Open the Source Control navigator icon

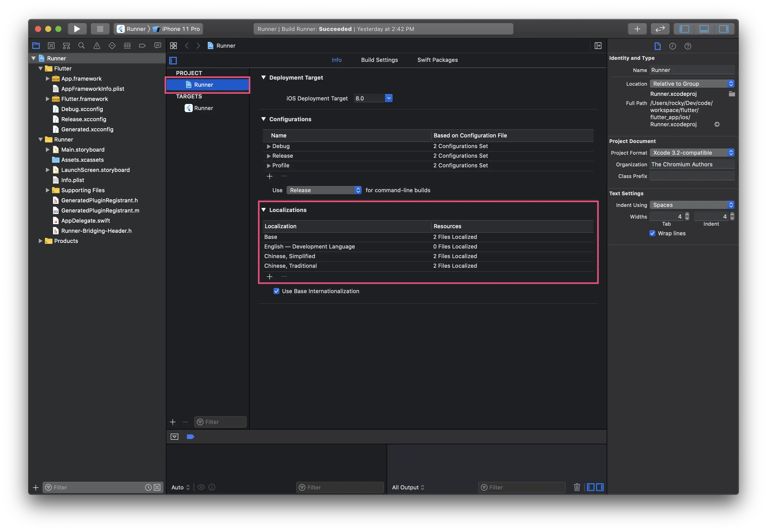[x=51, y=46]
